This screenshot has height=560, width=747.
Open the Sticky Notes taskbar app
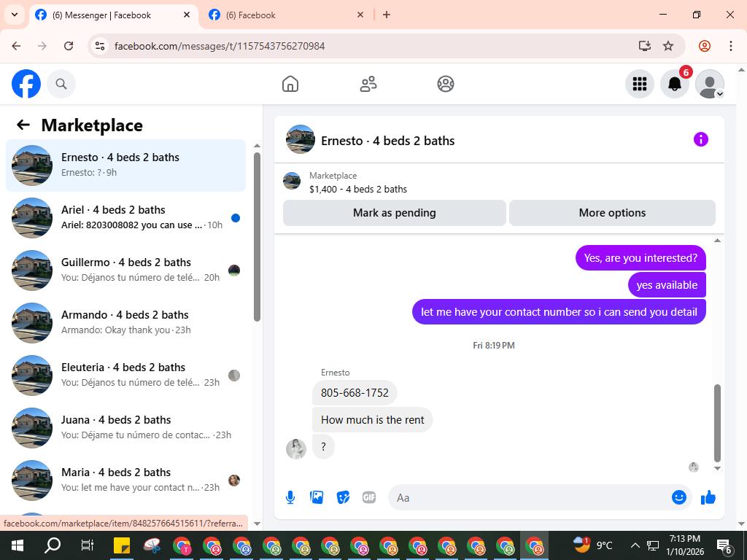[122, 545]
